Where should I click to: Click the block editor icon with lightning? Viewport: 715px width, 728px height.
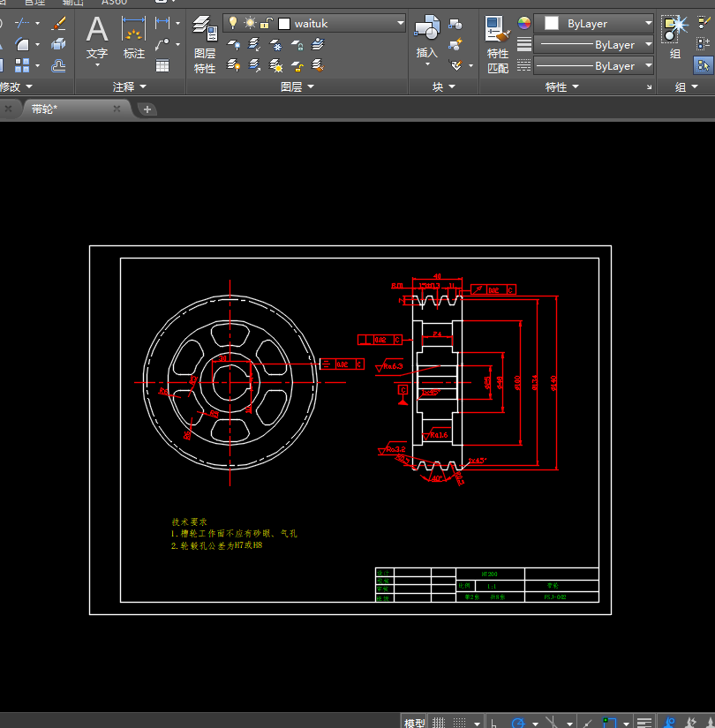(x=455, y=44)
